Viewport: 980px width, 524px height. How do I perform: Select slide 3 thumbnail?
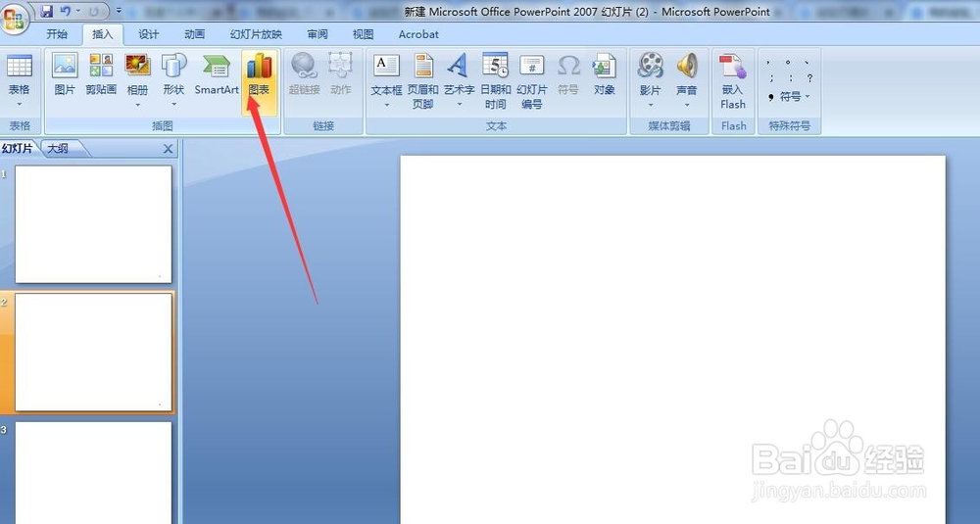pyautogui.click(x=93, y=473)
